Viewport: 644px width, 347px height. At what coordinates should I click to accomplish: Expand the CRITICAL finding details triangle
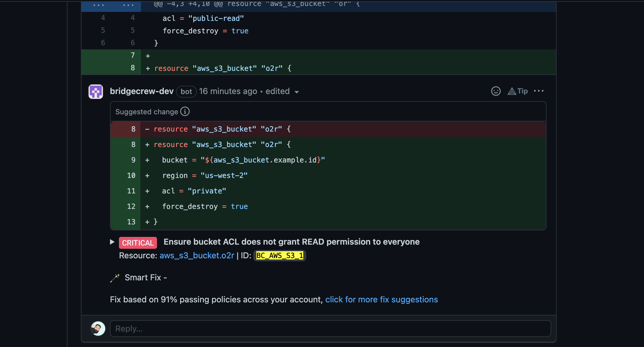112,242
